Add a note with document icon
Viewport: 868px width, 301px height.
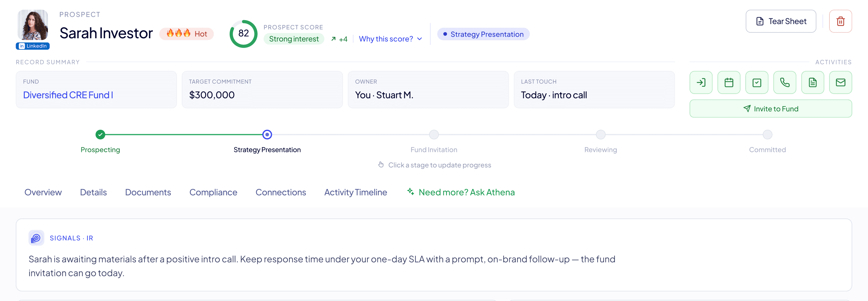pyautogui.click(x=813, y=82)
